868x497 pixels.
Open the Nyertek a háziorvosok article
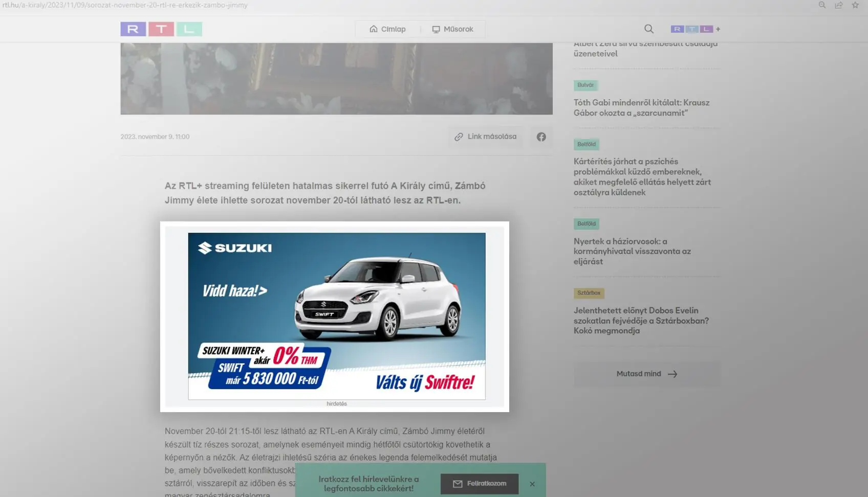(x=632, y=251)
